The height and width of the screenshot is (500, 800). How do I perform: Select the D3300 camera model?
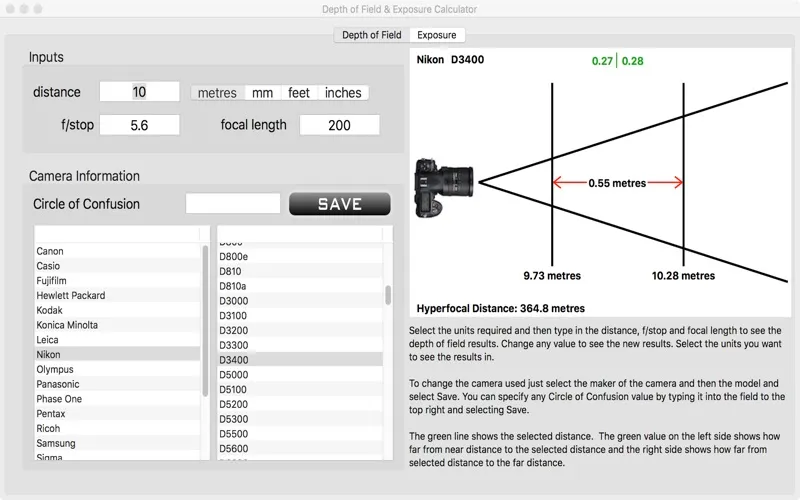click(x=300, y=345)
